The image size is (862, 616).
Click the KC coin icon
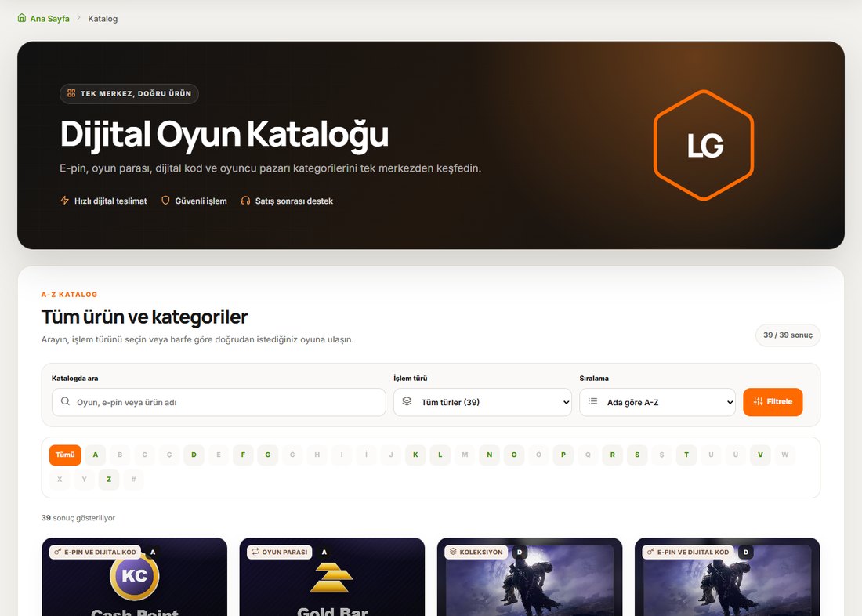coord(135,576)
